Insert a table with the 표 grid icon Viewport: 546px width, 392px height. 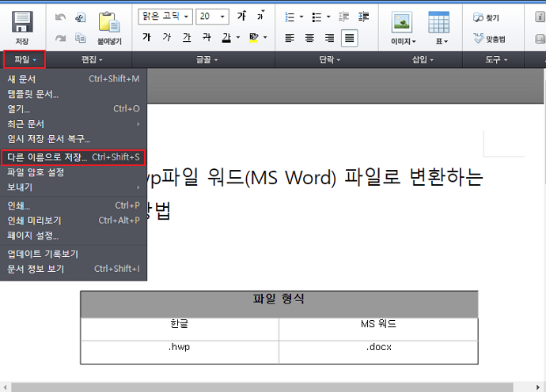coord(438,22)
